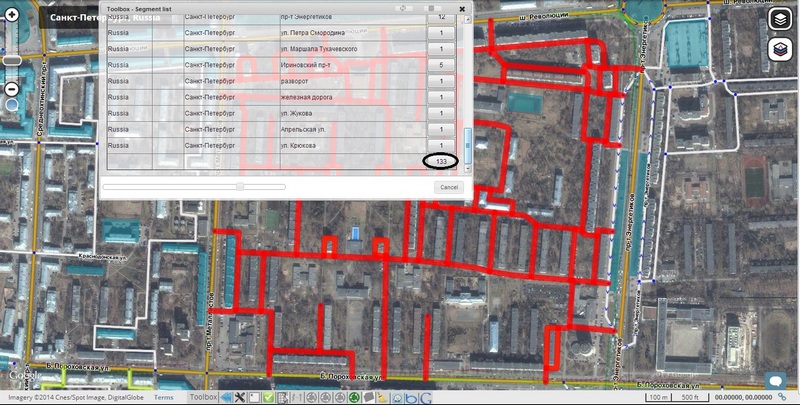Click the Cancel button in Segment list
The image size is (800, 405).
449,187
